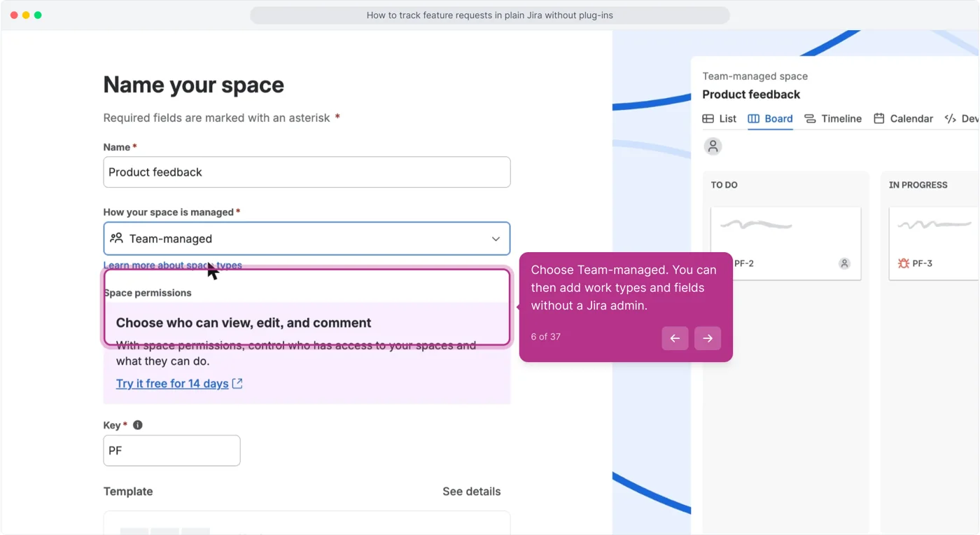Viewport: 980px width, 535px height.
Task: Go to the previous tour step arrow
Action: (675, 338)
